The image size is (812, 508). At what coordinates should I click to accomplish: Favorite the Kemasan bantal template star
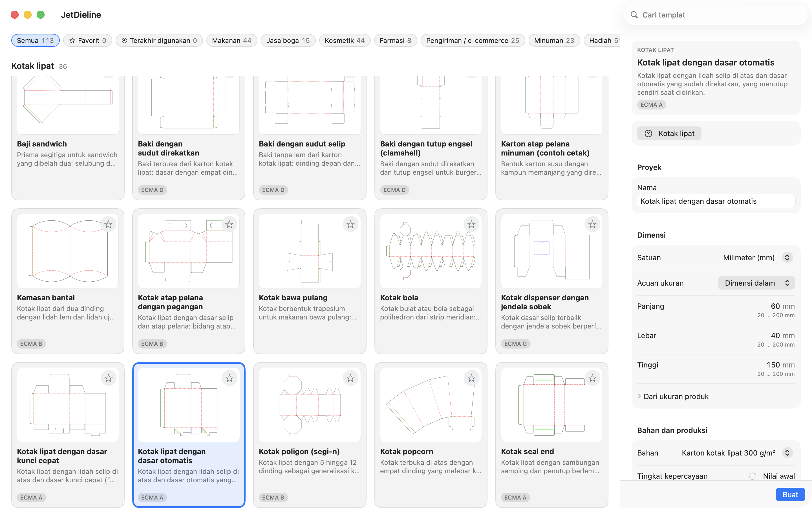tap(108, 224)
